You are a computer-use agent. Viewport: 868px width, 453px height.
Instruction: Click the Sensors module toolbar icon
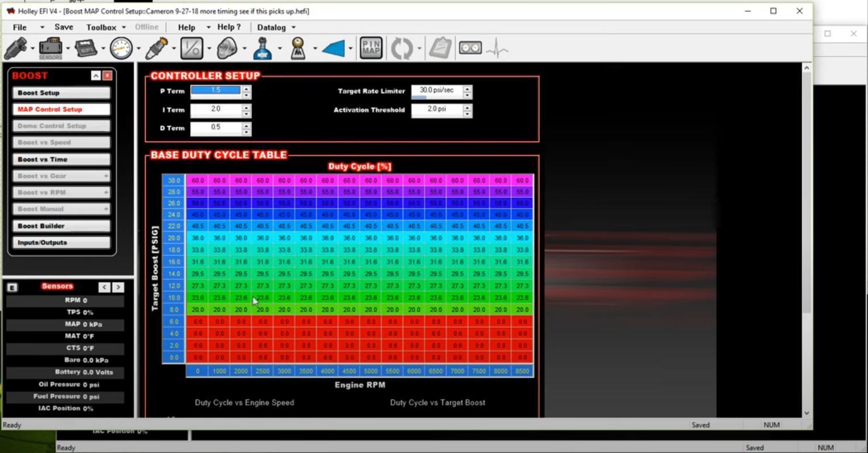(x=51, y=48)
